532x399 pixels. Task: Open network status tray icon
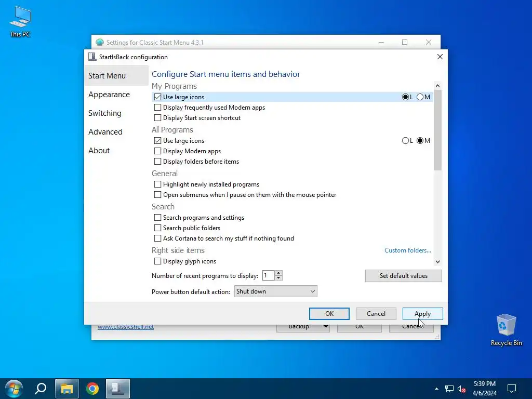tap(449, 389)
